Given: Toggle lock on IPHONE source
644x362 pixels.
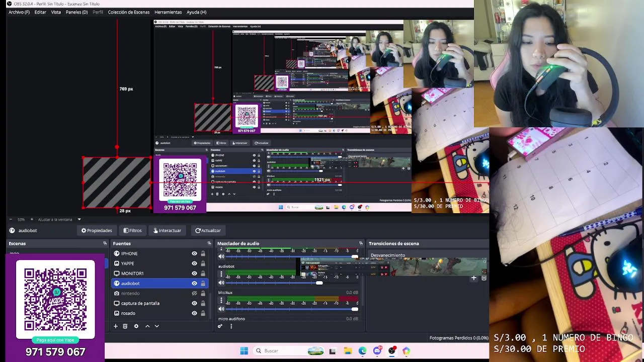Looking at the screenshot, I should pyautogui.click(x=203, y=253).
